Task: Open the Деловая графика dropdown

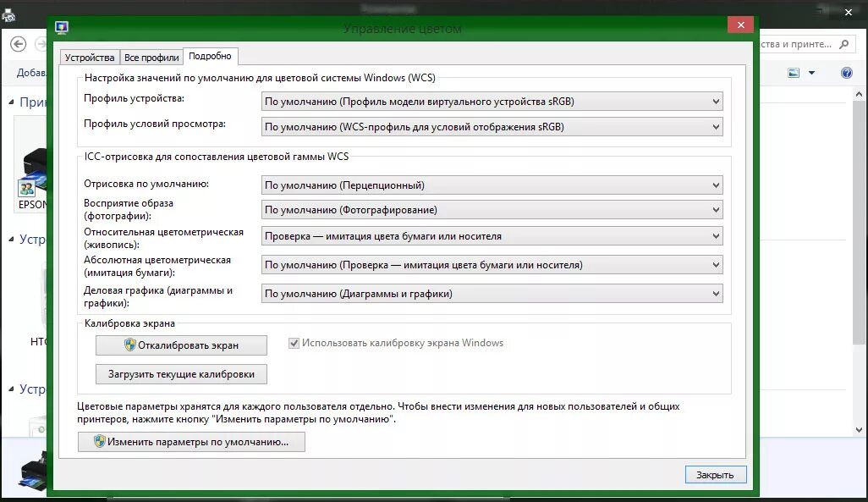Action: tap(492, 294)
